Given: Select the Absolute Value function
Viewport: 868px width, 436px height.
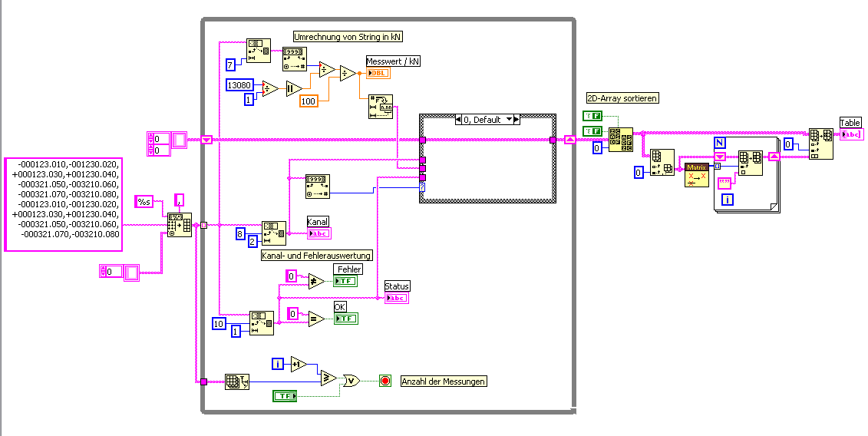Looking at the screenshot, I should (294, 88).
